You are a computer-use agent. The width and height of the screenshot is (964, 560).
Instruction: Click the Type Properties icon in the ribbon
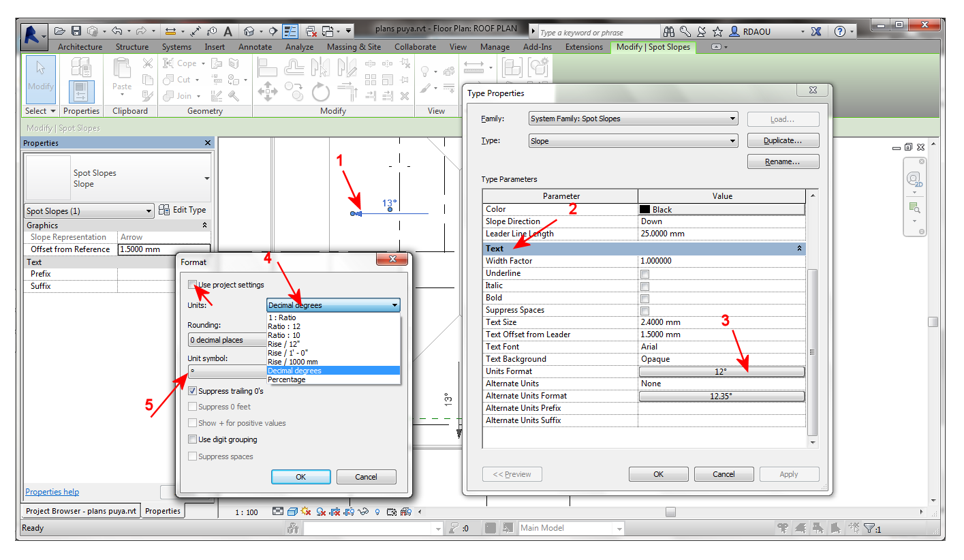pos(81,67)
